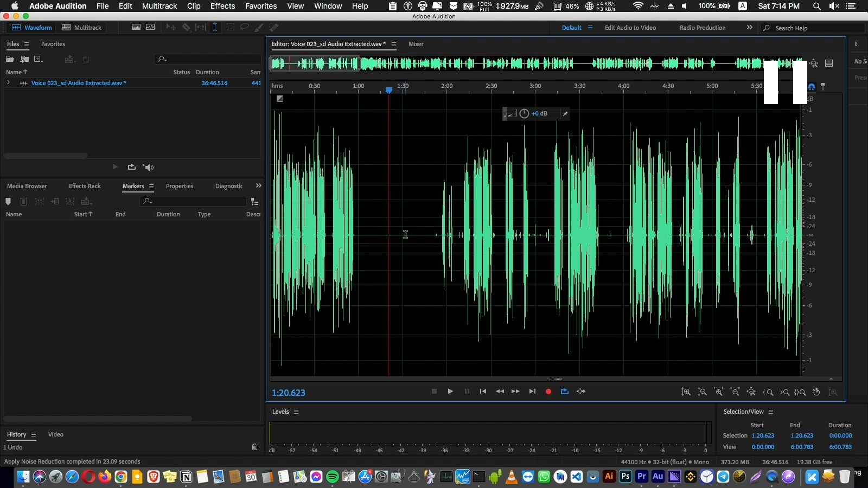Pause playback

click(467, 391)
